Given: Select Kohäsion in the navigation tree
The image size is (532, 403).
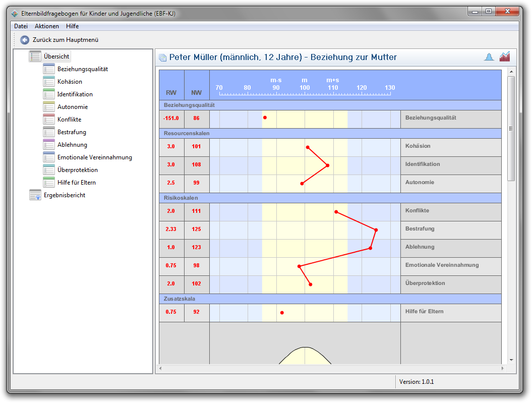Looking at the screenshot, I should click(70, 81).
